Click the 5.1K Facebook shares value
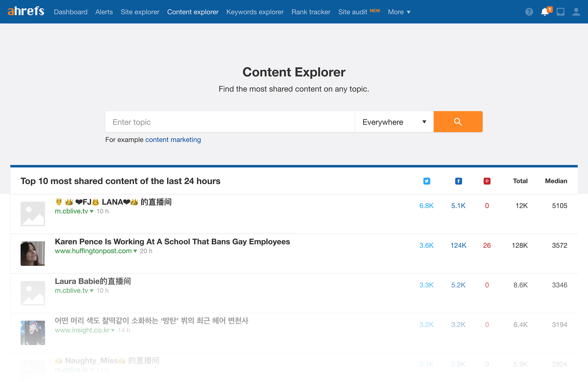This screenshot has width=588, height=382. (x=458, y=206)
